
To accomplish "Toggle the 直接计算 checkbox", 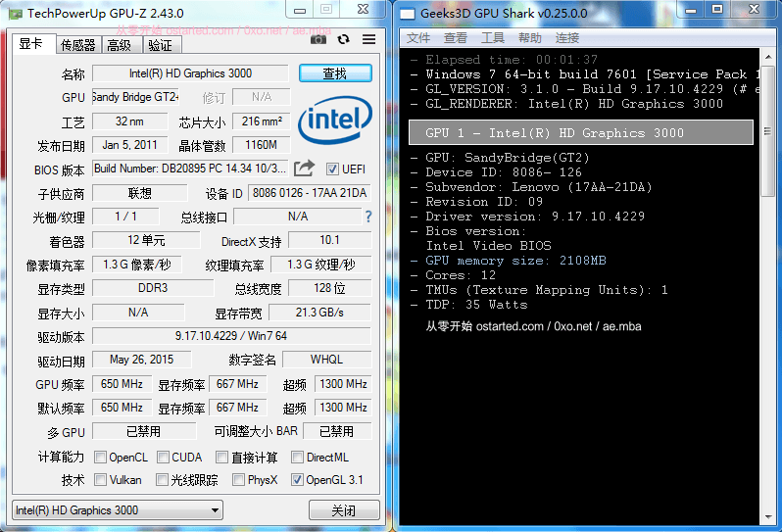I will pyautogui.click(x=221, y=458).
